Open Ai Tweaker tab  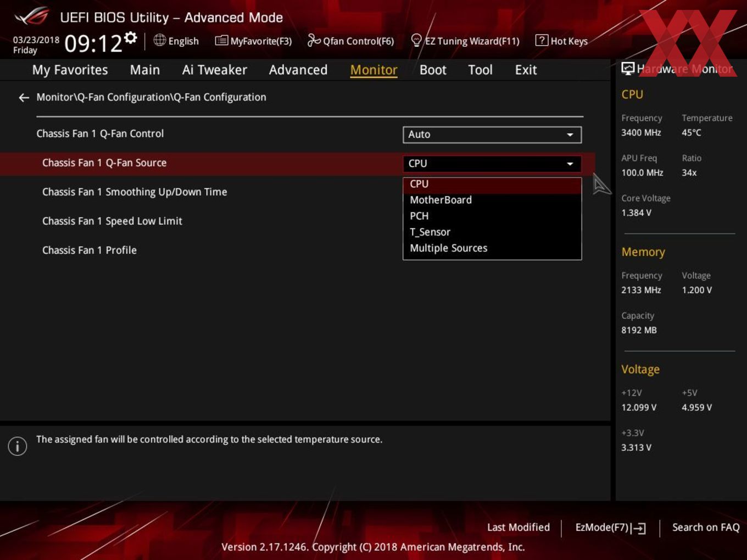coord(214,70)
